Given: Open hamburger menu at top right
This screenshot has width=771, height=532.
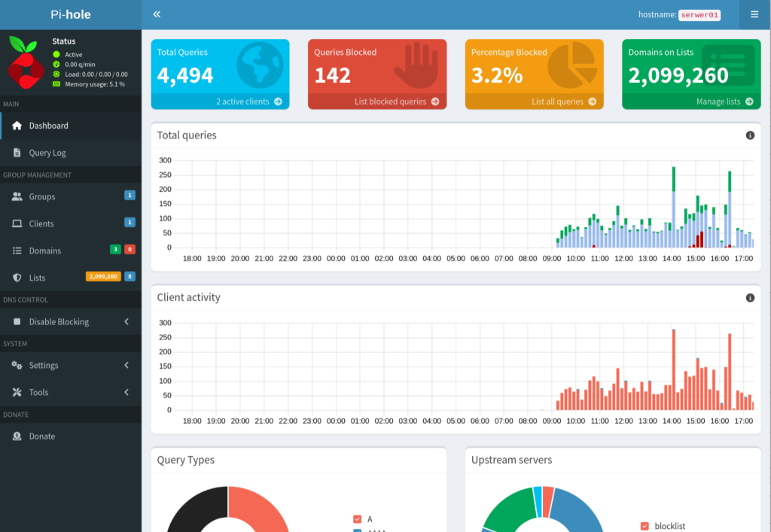Looking at the screenshot, I should point(754,14).
